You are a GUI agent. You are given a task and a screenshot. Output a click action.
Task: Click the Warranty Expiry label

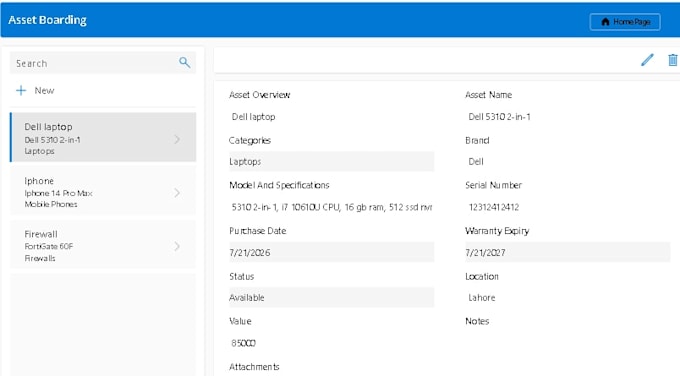click(x=497, y=231)
